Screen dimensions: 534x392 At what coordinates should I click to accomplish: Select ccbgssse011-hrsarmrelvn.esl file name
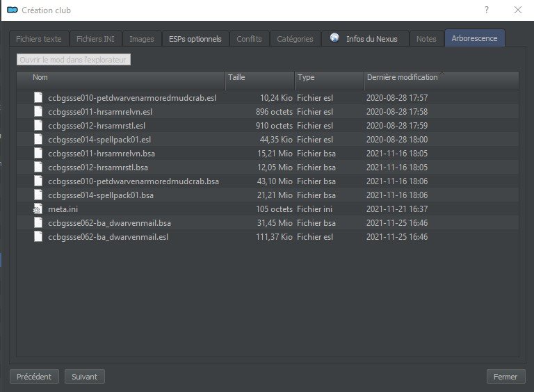(x=100, y=112)
